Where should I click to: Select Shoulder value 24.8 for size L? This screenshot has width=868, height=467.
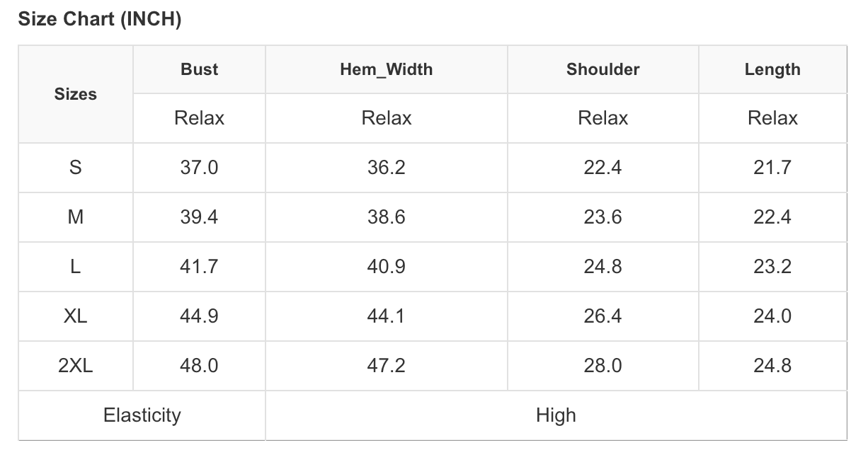tap(603, 267)
